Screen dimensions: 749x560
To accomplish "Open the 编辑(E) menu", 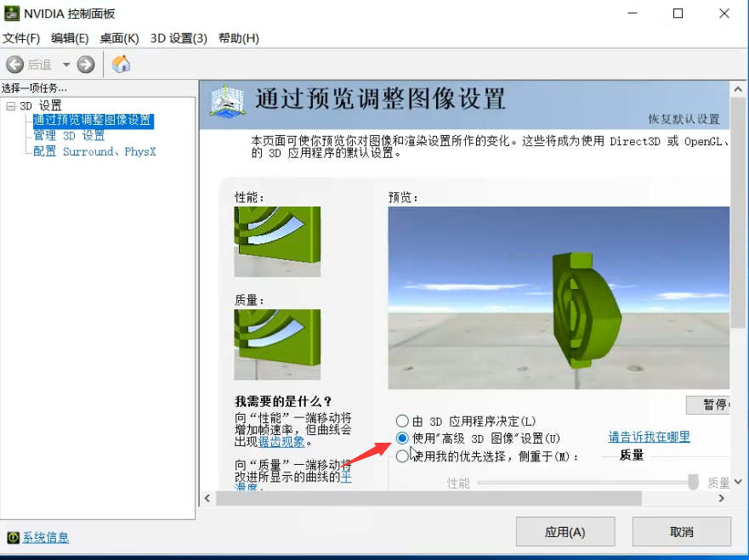I will tap(70, 38).
